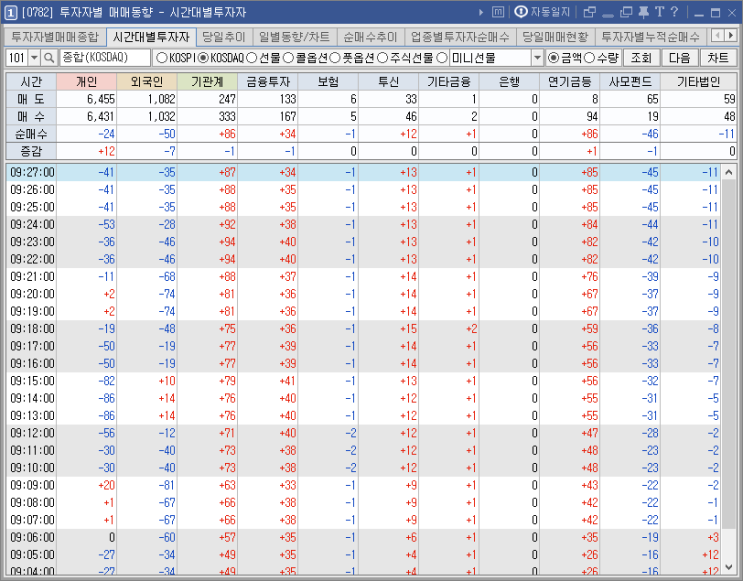
Task: Click the 6,455 sell value under 개인
Action: [x=100, y=99]
